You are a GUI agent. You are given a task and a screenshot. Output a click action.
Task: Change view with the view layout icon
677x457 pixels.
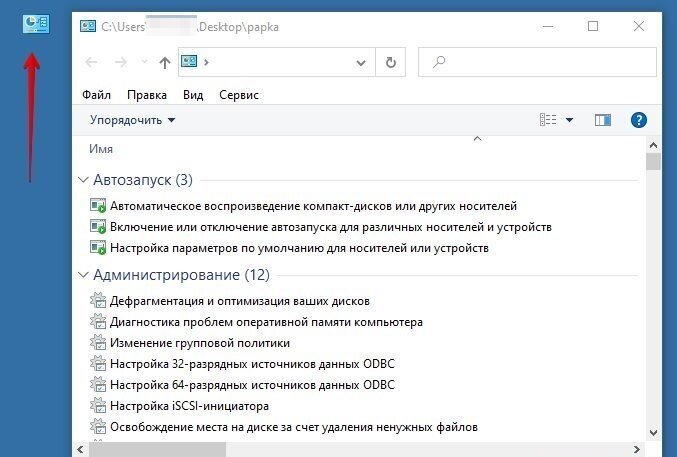[x=548, y=120]
